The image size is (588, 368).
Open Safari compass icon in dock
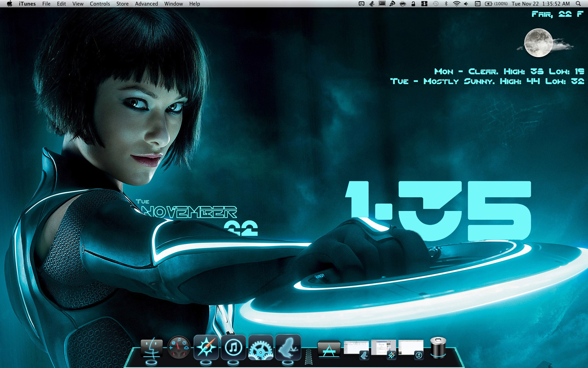[x=206, y=348]
